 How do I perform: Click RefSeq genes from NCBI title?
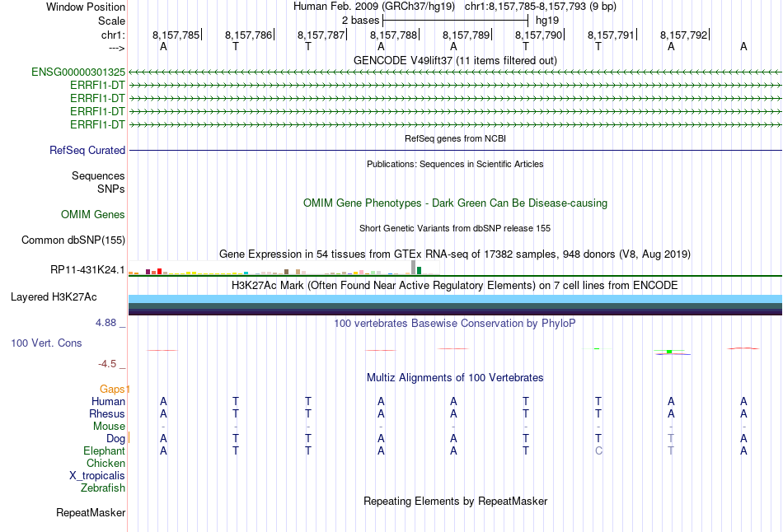(x=455, y=138)
